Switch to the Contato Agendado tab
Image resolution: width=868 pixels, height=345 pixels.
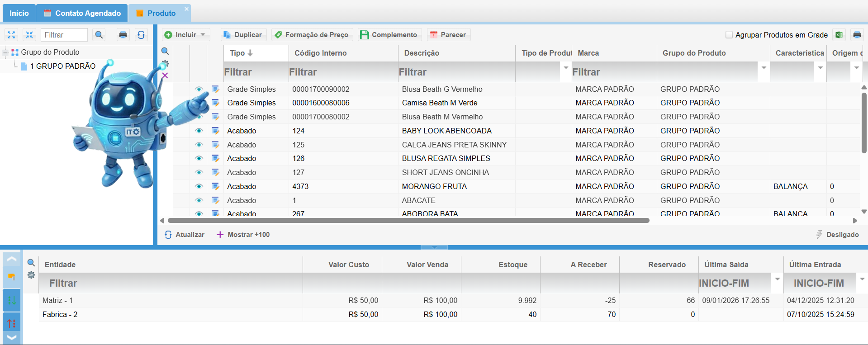82,13
